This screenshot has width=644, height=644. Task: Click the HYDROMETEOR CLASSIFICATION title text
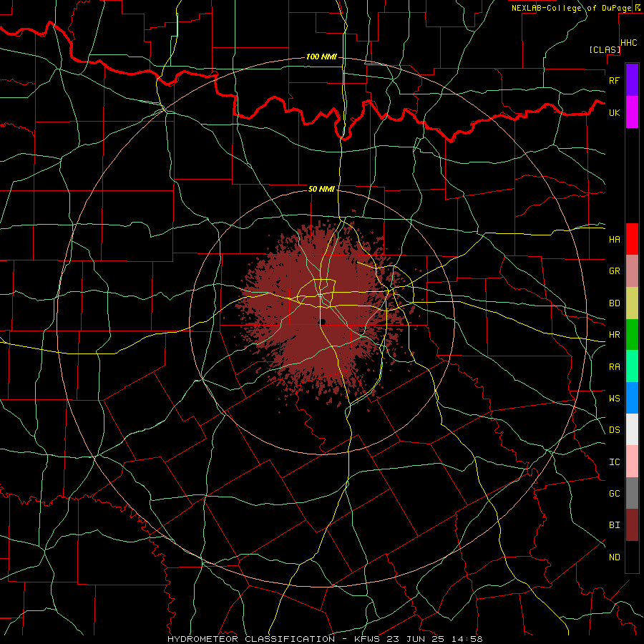coord(251,639)
